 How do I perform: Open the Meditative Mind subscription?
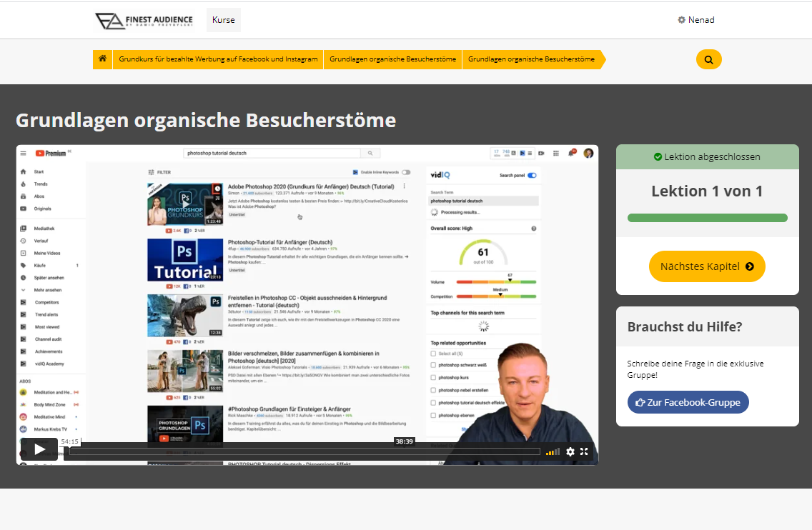coord(49,417)
